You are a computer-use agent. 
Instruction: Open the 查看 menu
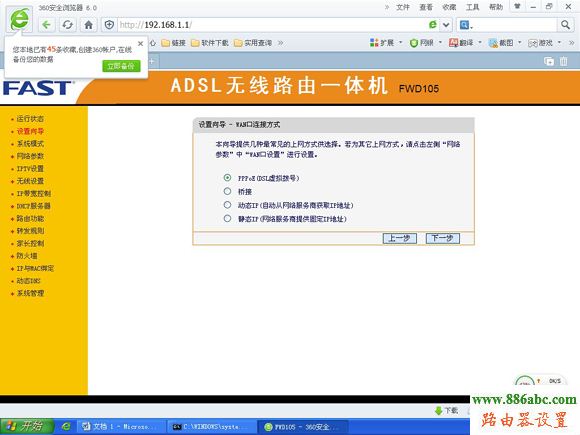426,7
